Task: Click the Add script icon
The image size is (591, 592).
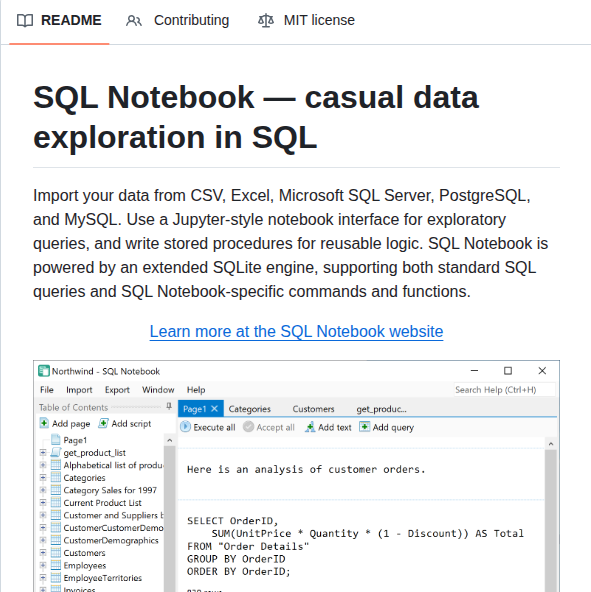Action: 103,423
